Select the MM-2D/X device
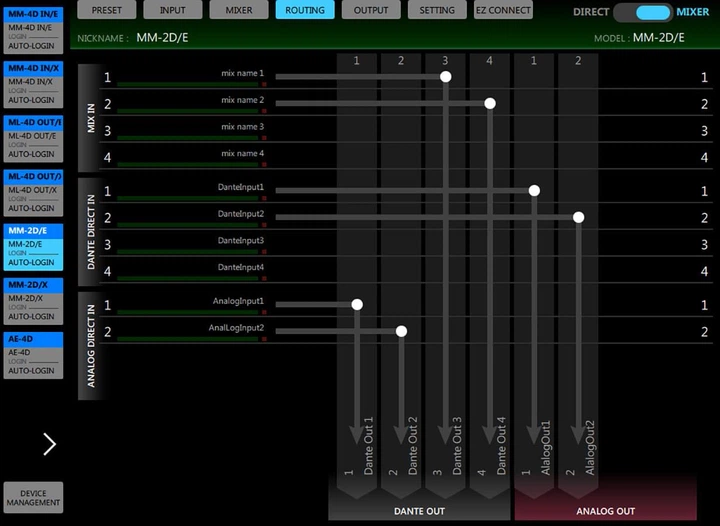 point(33,301)
